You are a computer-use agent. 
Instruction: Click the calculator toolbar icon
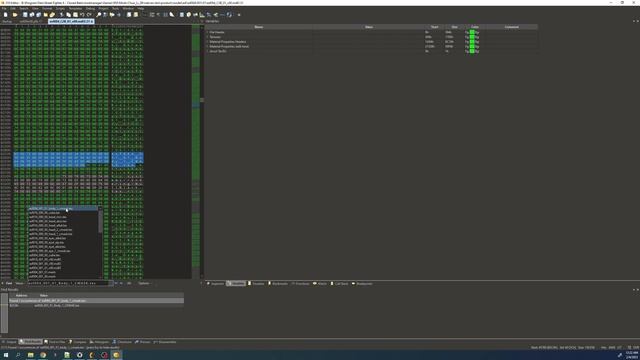pyautogui.click(x=182, y=15)
